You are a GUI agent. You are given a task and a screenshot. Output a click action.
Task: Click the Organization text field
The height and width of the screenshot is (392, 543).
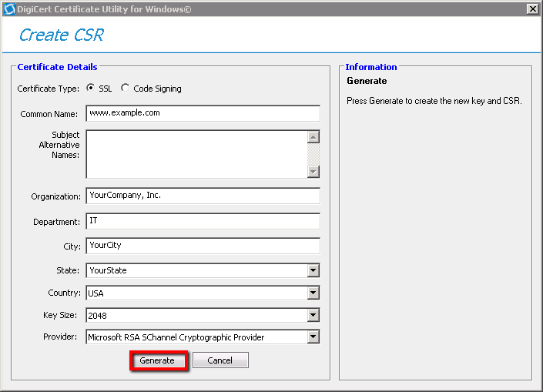[203, 196]
